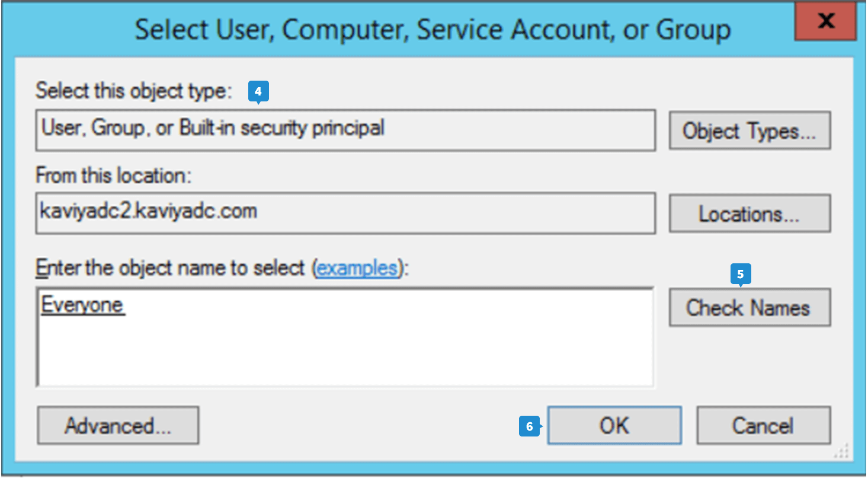Viewport: 868px width, 478px height.
Task: Select the resolved Everyone entry
Action: (x=83, y=305)
